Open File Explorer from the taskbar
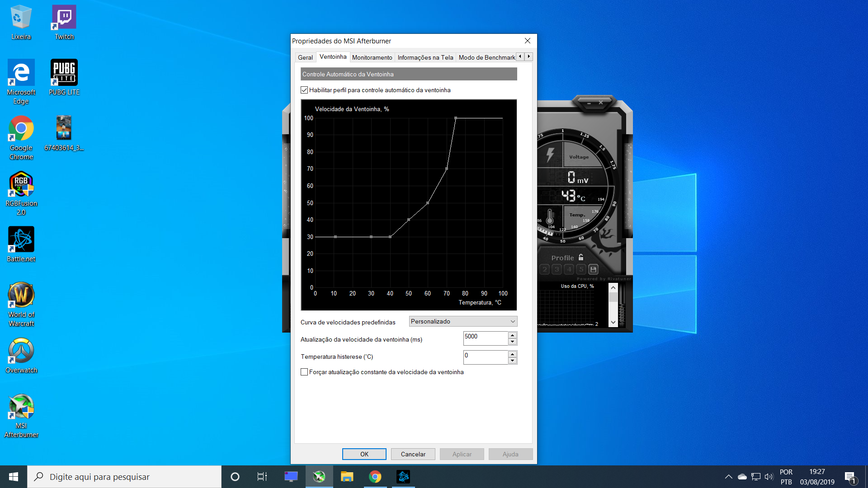Image resolution: width=868 pixels, height=488 pixels. tap(347, 477)
